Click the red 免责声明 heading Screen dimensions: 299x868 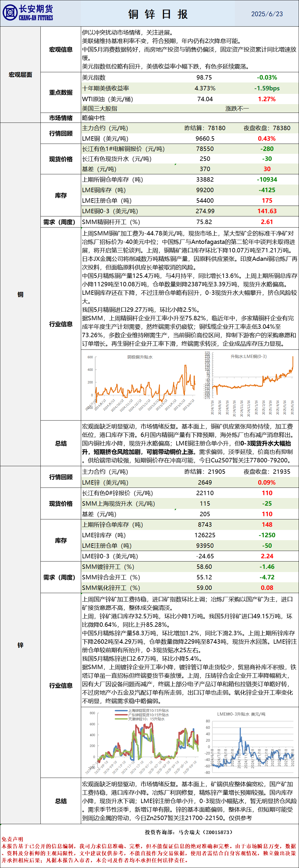[x=12, y=839]
